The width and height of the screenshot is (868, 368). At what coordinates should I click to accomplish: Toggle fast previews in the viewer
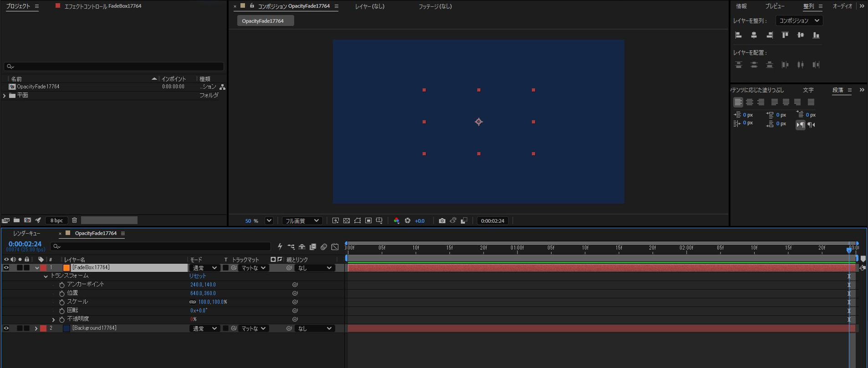[336, 221]
